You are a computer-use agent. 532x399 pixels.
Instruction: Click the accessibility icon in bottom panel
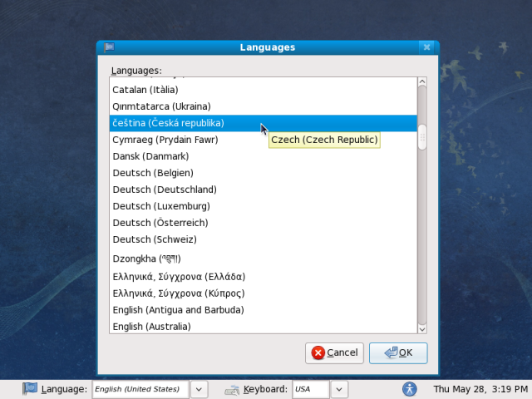(x=408, y=388)
